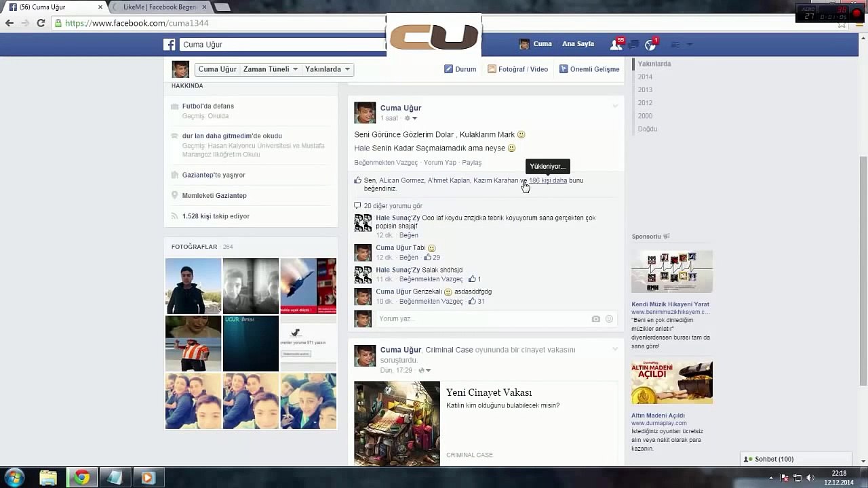Open orange striped shirt photo thumbnail
Image resolution: width=868 pixels, height=488 pixels.
click(x=193, y=344)
